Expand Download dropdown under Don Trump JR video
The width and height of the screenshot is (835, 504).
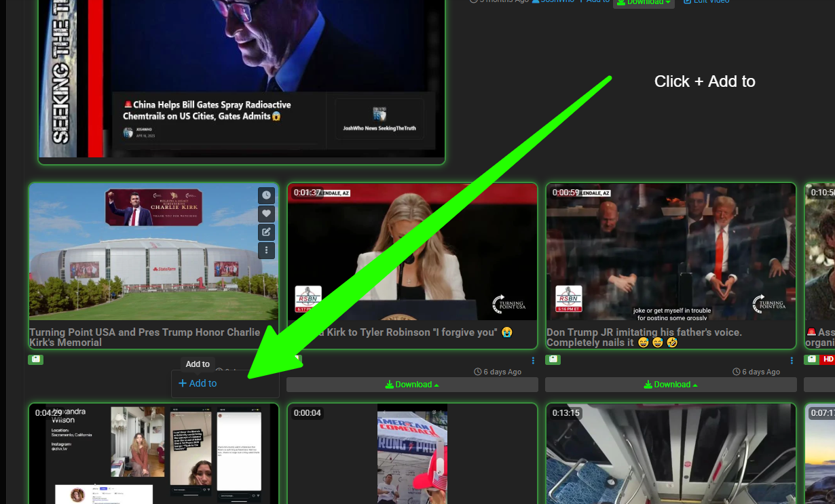[x=671, y=385]
